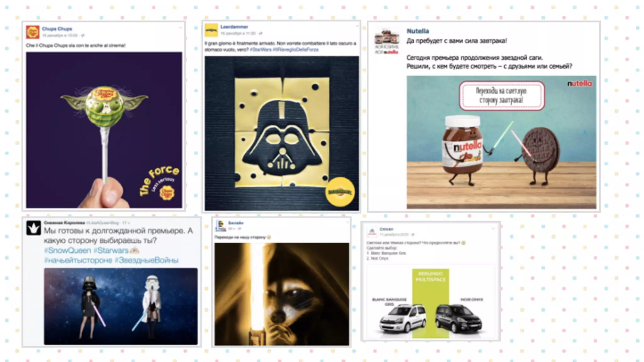Viewport: 644px width, 362px height.
Task: Open the Beeline post options chevron
Action: [347, 222]
